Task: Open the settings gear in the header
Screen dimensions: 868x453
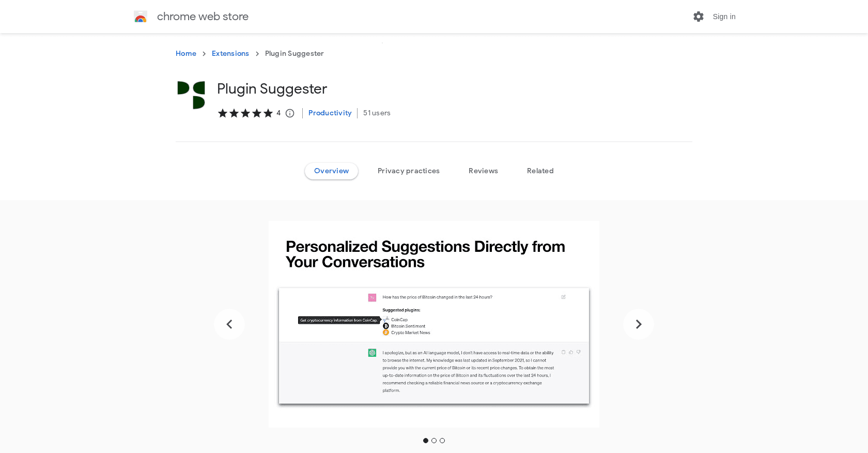Action: 698,16
